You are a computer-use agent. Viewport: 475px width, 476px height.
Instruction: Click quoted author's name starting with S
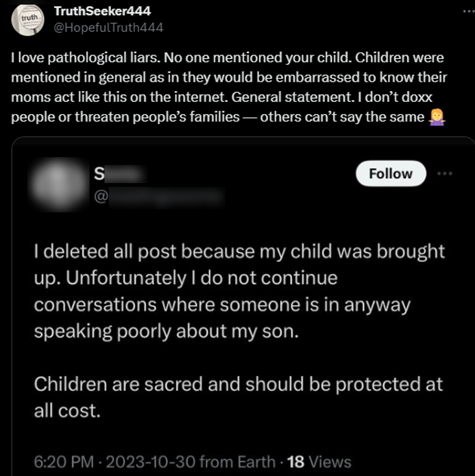pos(120,173)
